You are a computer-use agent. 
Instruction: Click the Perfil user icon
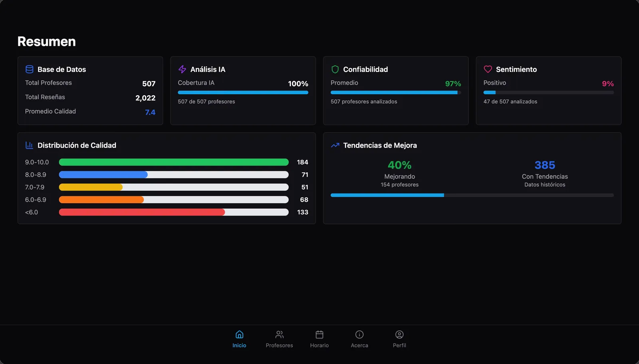[399, 334]
